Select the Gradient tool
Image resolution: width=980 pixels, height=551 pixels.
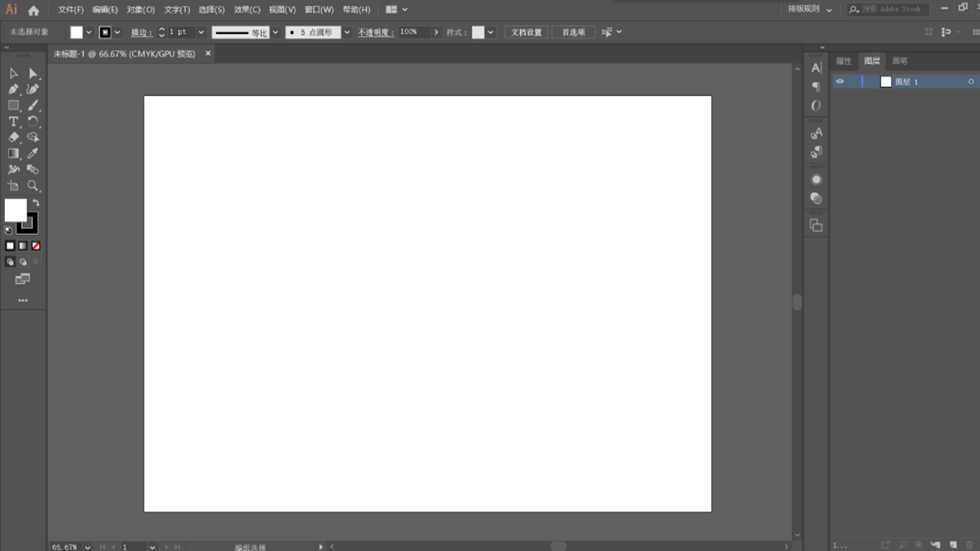coord(13,153)
